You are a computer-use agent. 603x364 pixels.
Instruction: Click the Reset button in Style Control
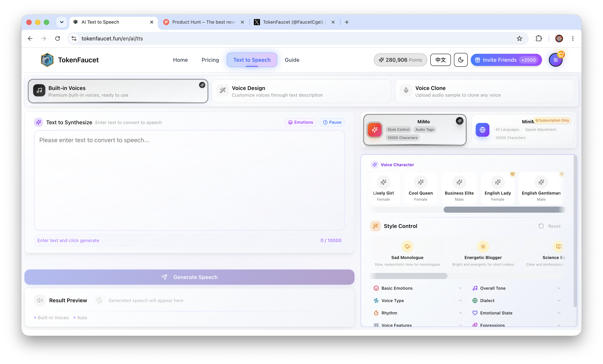pyautogui.click(x=550, y=226)
